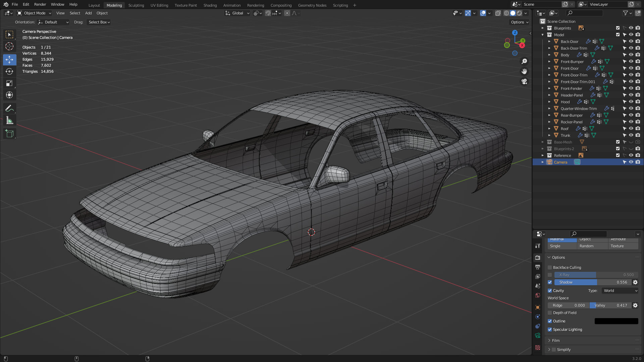Select the 3D Cursor tool

pos(9,46)
